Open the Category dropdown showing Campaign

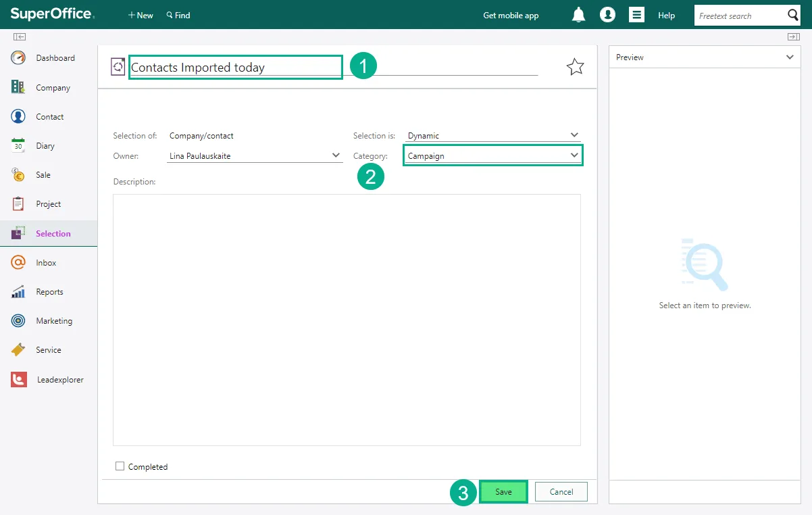point(574,155)
